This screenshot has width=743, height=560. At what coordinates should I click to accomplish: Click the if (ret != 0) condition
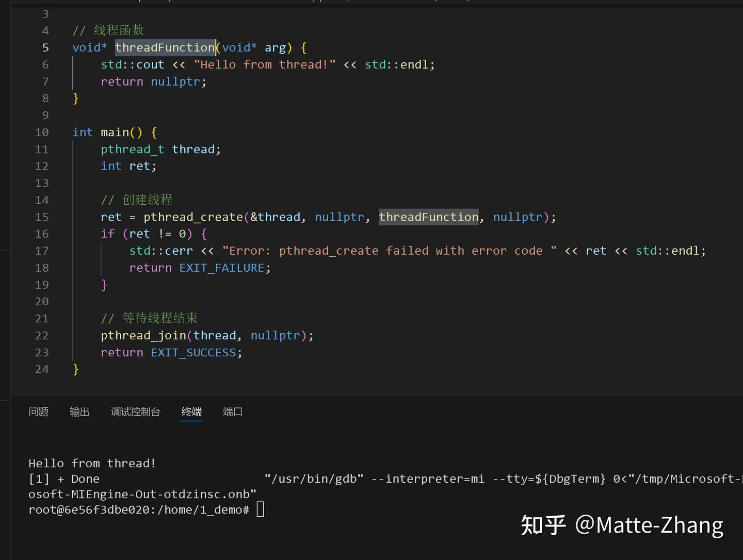(154, 234)
